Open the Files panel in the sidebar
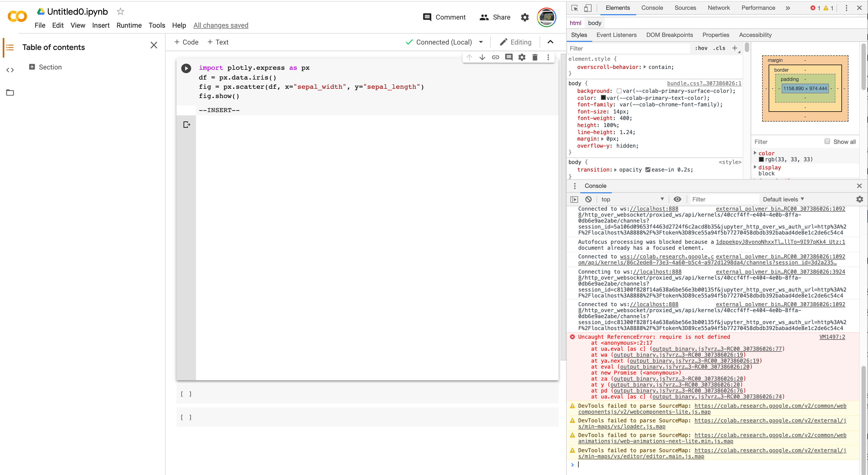 [10, 93]
